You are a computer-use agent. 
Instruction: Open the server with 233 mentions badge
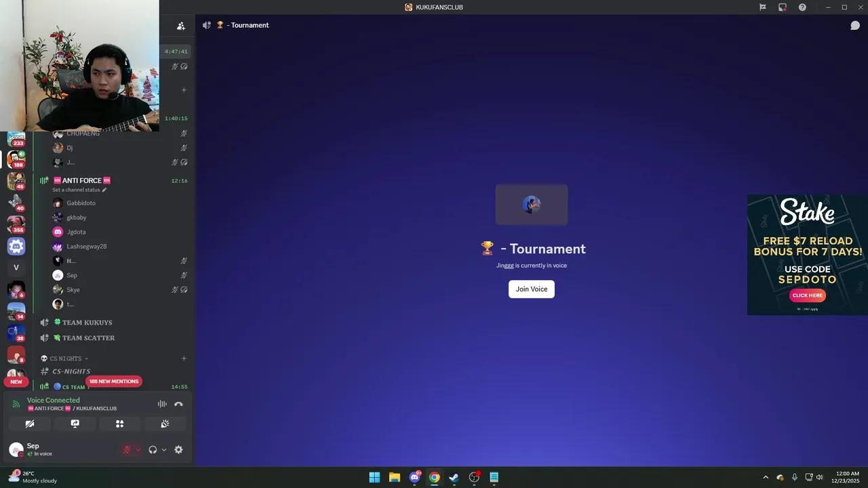(x=16, y=139)
